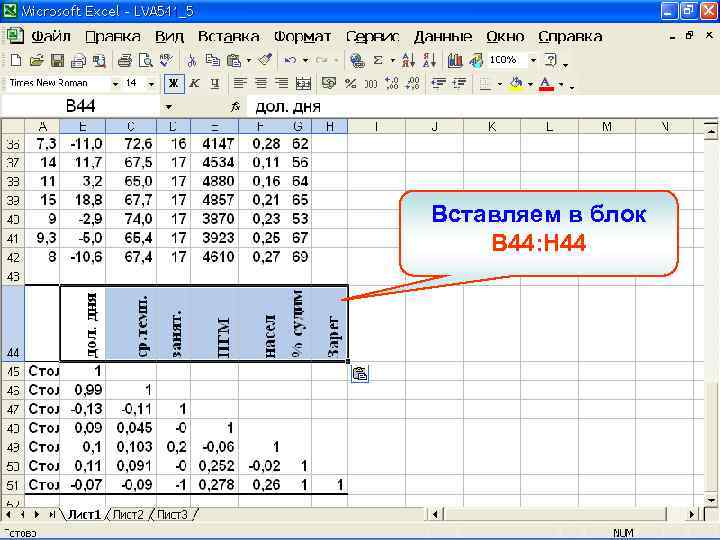
Task: Open the Правка menu
Action: click(x=112, y=36)
